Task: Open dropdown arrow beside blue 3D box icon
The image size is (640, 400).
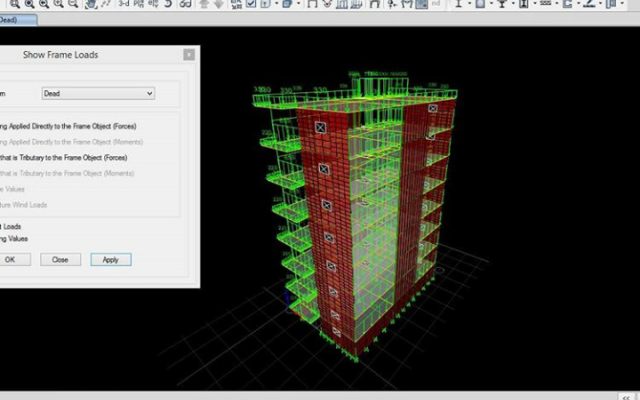Action: click(x=298, y=3)
